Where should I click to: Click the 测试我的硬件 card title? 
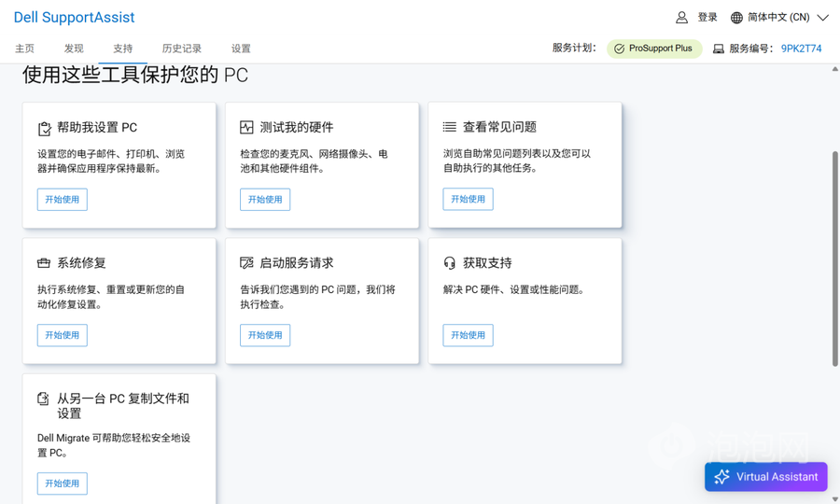pos(297,128)
